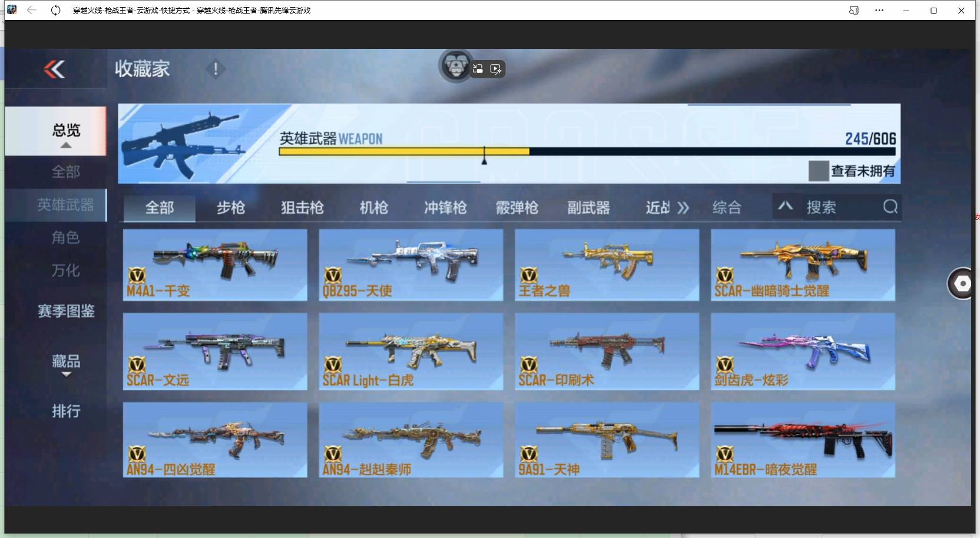Switch to the 霰弹枪 tab
The image size is (980, 538).
[517, 208]
